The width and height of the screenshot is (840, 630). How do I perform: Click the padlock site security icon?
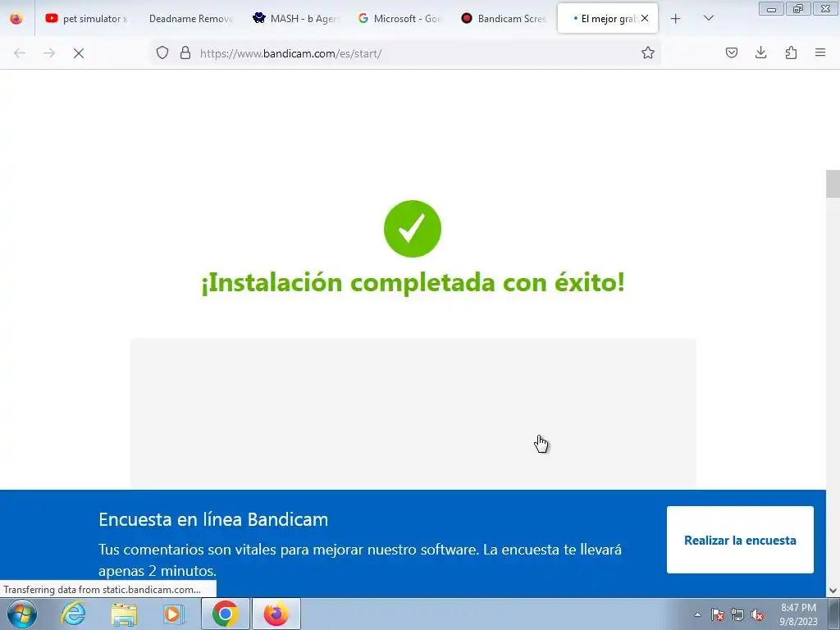(x=185, y=52)
